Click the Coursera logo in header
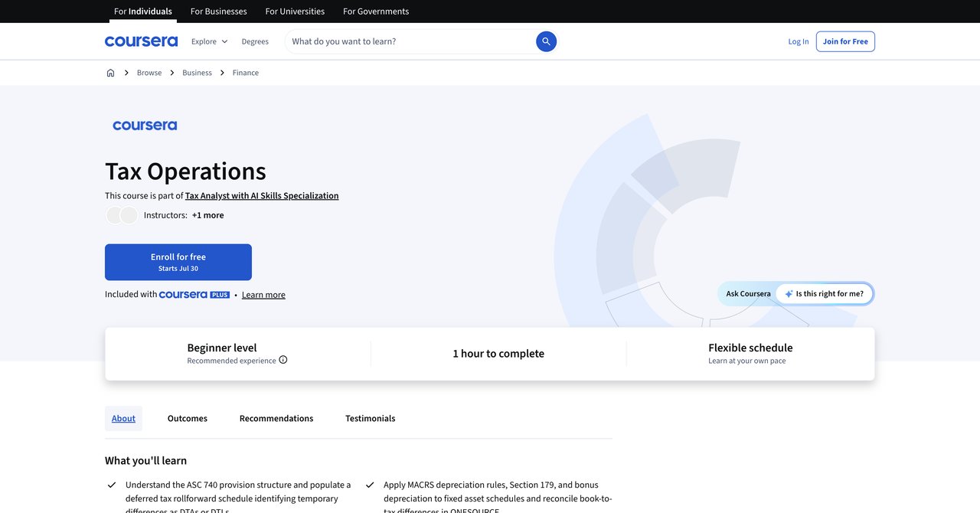This screenshot has height=513, width=980. coord(141,41)
